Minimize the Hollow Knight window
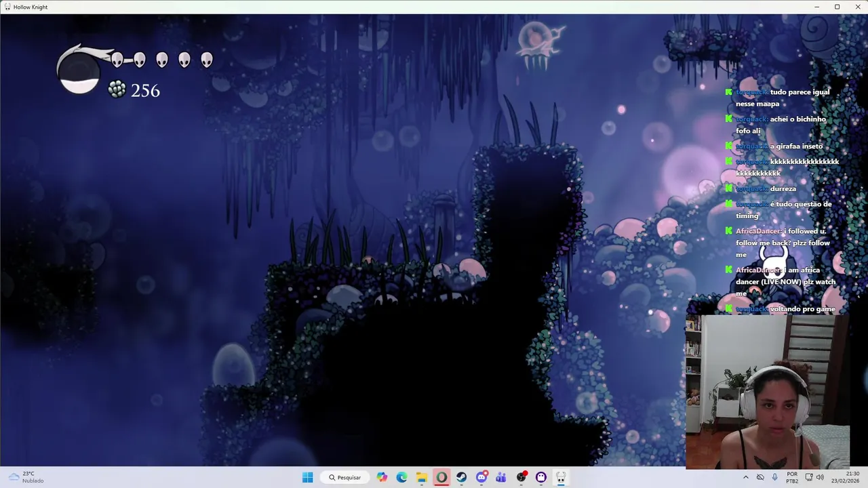Image resolution: width=868 pixels, height=488 pixels. [817, 7]
